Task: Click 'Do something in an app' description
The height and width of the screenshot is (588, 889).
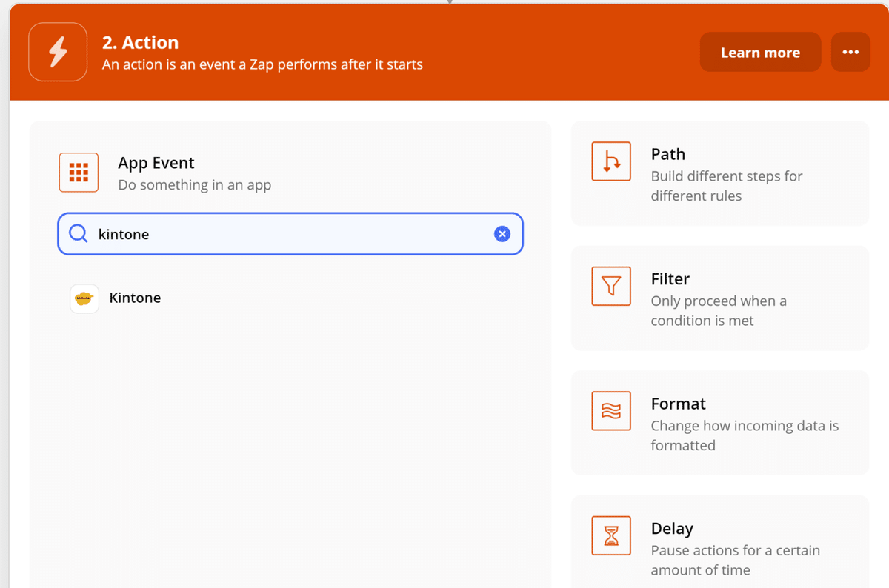Action: click(x=195, y=185)
